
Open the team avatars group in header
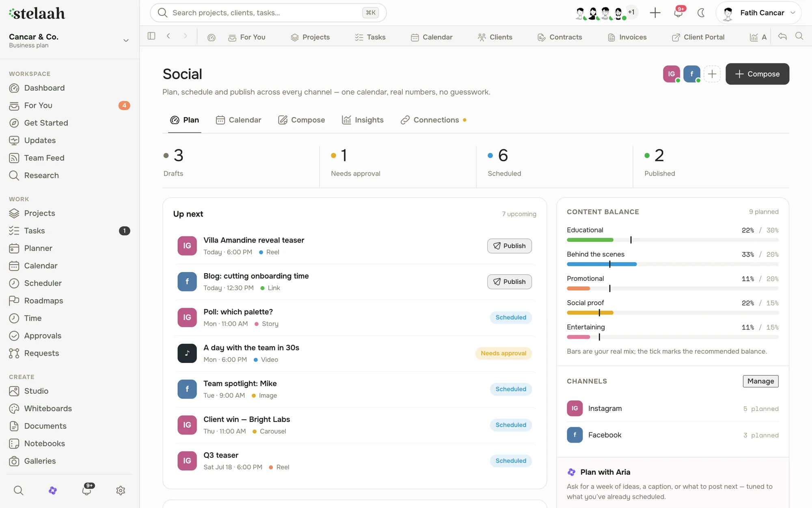coord(606,13)
